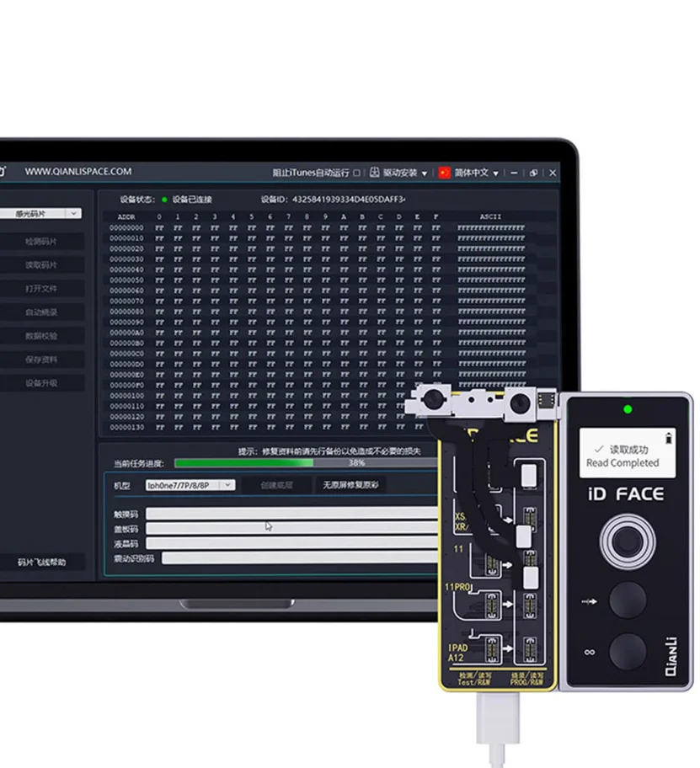
Task: Click the large round button under iD FACE
Action: pyautogui.click(x=628, y=541)
